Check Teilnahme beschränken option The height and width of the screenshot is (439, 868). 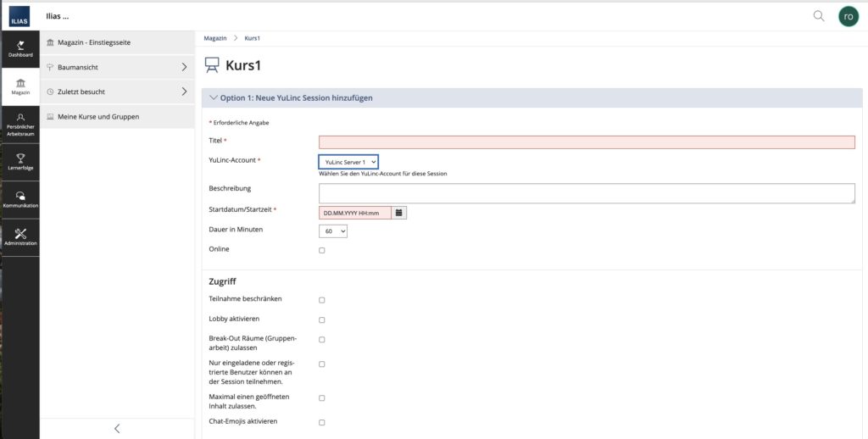pos(321,300)
